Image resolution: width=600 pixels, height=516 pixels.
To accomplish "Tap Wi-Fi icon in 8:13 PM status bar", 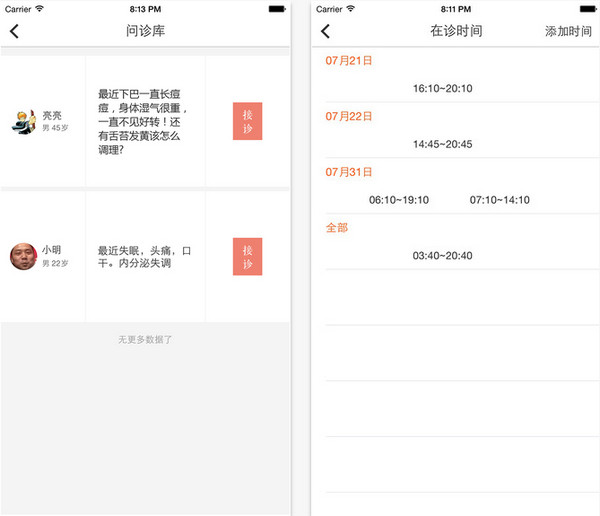I will tap(39, 8).
